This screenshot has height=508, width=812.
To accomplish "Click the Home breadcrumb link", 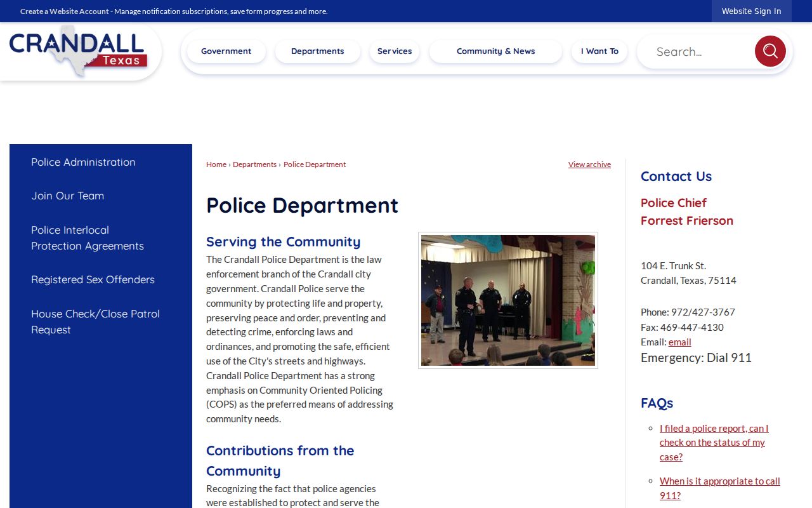I will point(216,164).
